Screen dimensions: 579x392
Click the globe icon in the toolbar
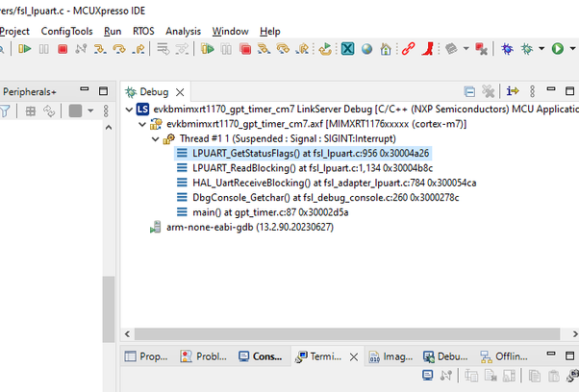coord(366,49)
